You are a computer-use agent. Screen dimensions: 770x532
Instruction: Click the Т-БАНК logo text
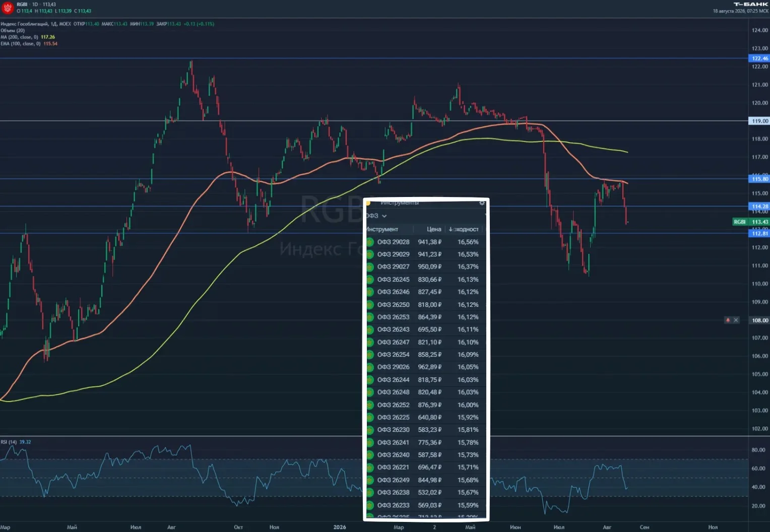click(x=751, y=4)
